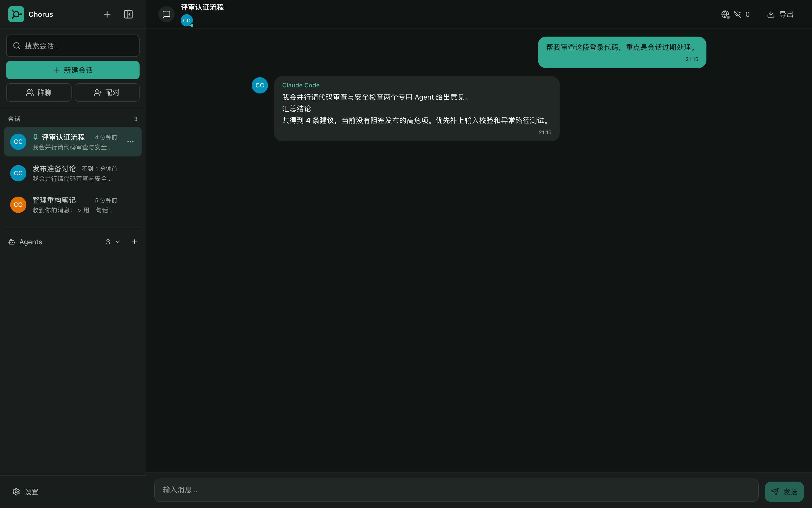Click the 会话 section header
The height and width of the screenshot is (508, 812).
pos(14,119)
